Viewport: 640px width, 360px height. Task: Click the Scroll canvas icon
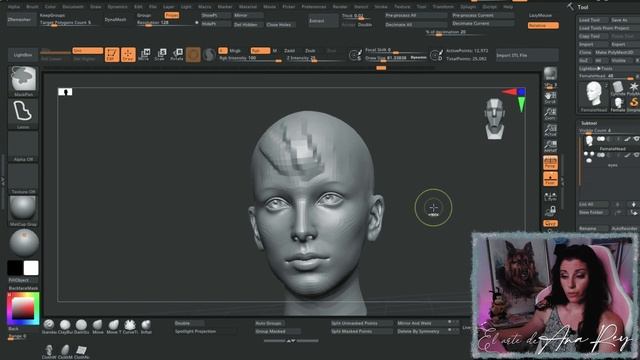coord(550,97)
